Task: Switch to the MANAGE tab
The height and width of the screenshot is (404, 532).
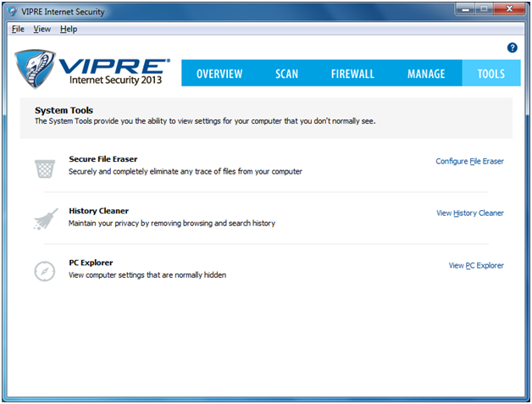Action: tap(426, 74)
